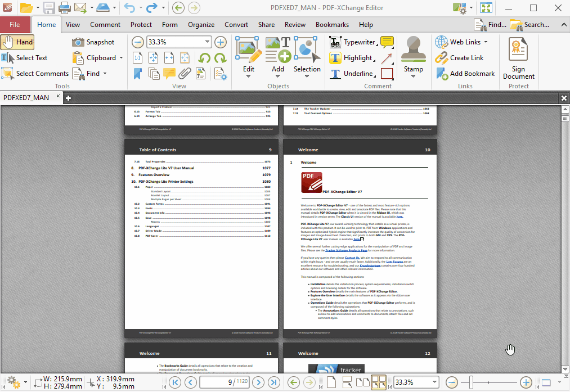Open the Edit objects tool

(249, 57)
